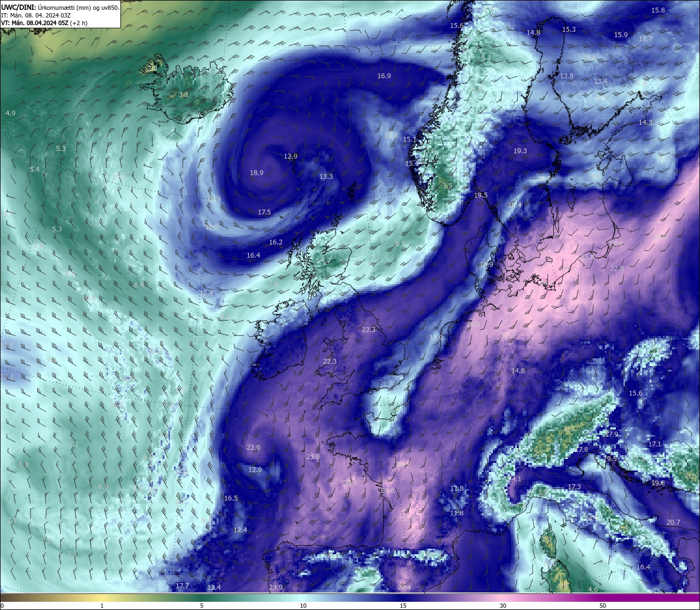
Task: Click the "UWC/DINI: Úrkomumætti (mm) og uv850." title line
Action: click(60, 8)
